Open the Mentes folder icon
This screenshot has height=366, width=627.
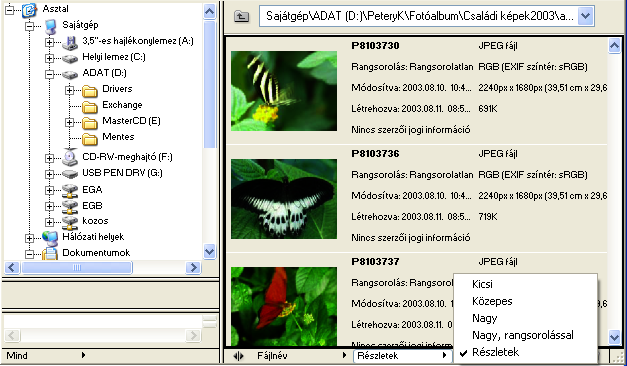coord(90,138)
